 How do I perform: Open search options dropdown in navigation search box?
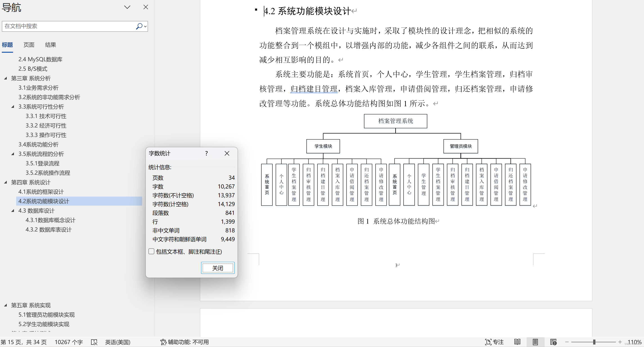pos(145,26)
